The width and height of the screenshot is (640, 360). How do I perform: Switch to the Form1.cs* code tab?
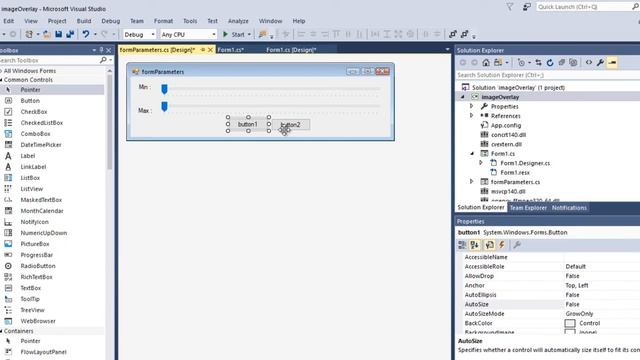click(231, 50)
